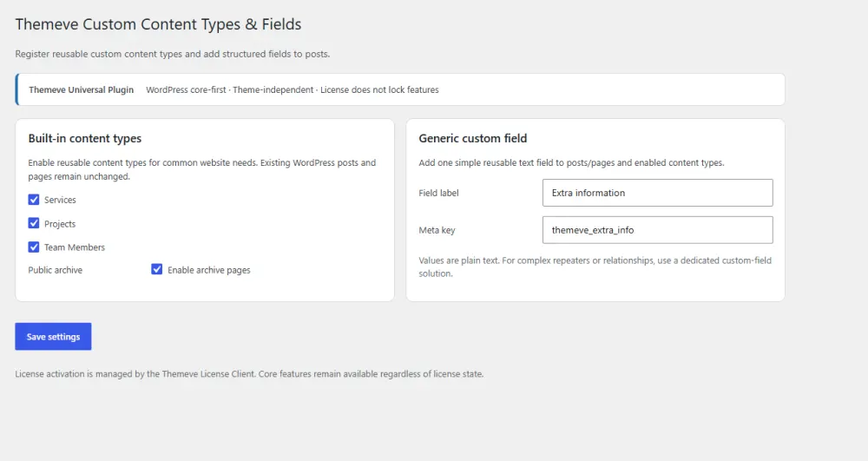Viewport: 868px width, 461px height.
Task: Click the Team Members label
Action: click(74, 247)
